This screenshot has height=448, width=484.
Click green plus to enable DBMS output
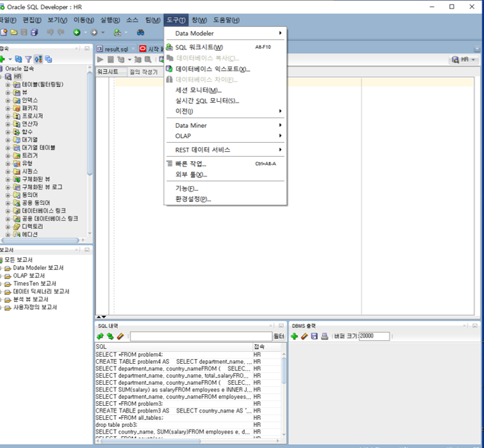294,336
